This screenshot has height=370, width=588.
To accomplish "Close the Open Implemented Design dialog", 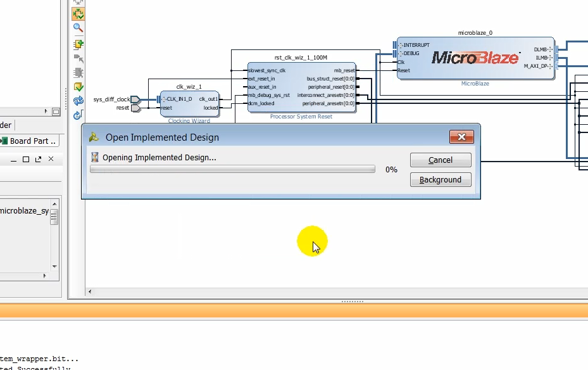I will coord(461,137).
